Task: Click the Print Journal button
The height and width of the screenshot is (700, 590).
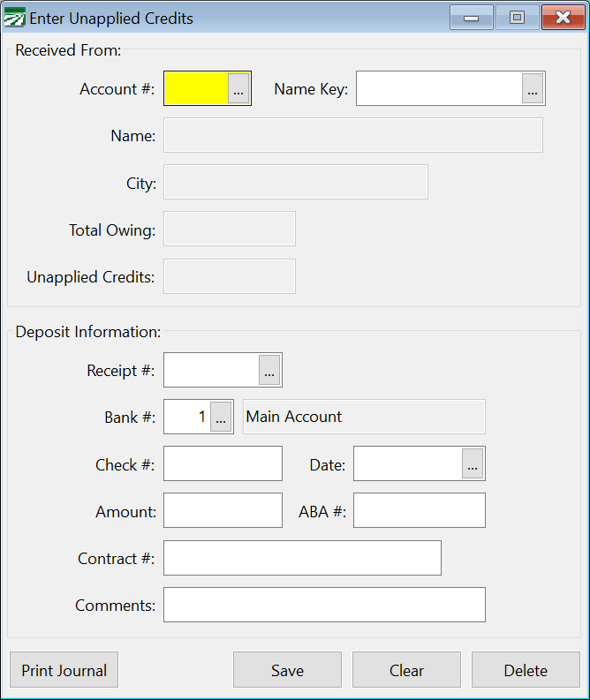Action: coord(64,670)
